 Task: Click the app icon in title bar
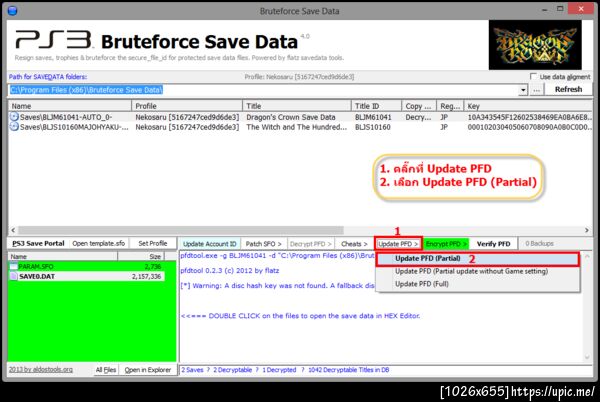[12, 10]
